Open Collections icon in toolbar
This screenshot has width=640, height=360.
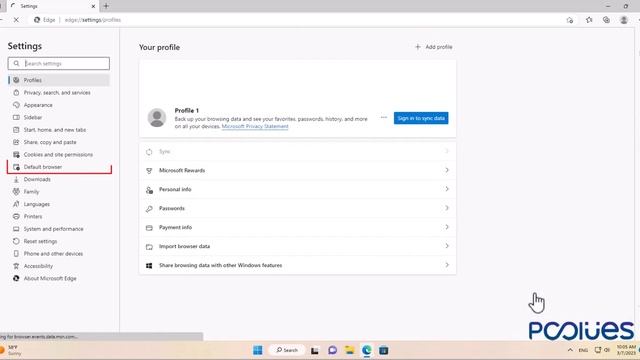pyautogui.click(x=606, y=20)
